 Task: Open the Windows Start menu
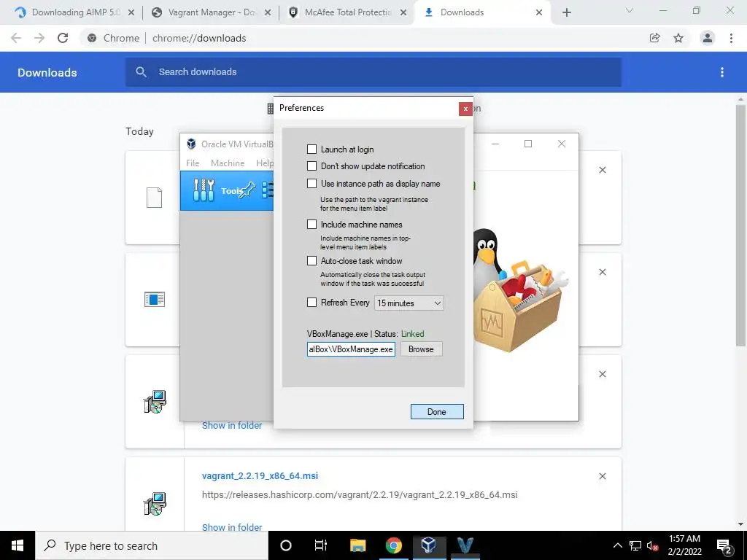click(18, 545)
